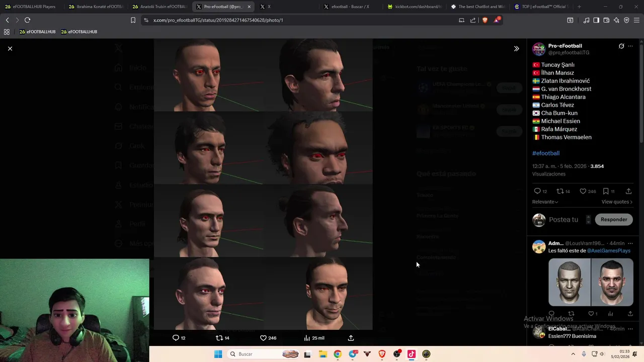This screenshot has width=644, height=362.
Task: Click the taskbar Buscar search box
Action: point(263,354)
